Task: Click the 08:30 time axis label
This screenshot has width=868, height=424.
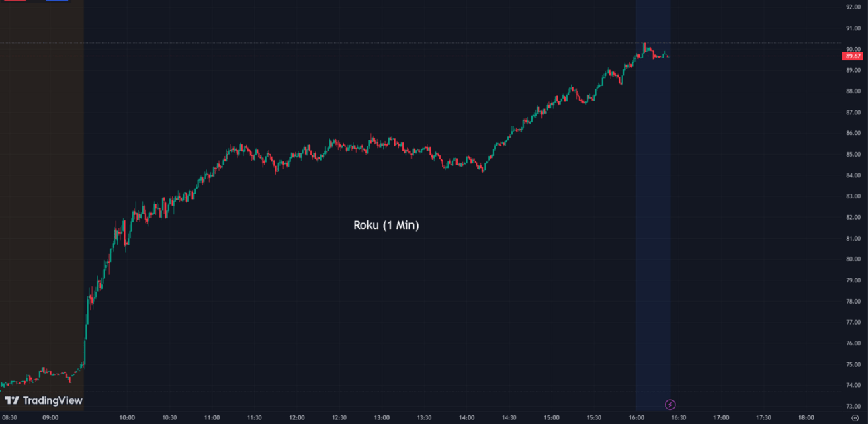Action: [8, 417]
